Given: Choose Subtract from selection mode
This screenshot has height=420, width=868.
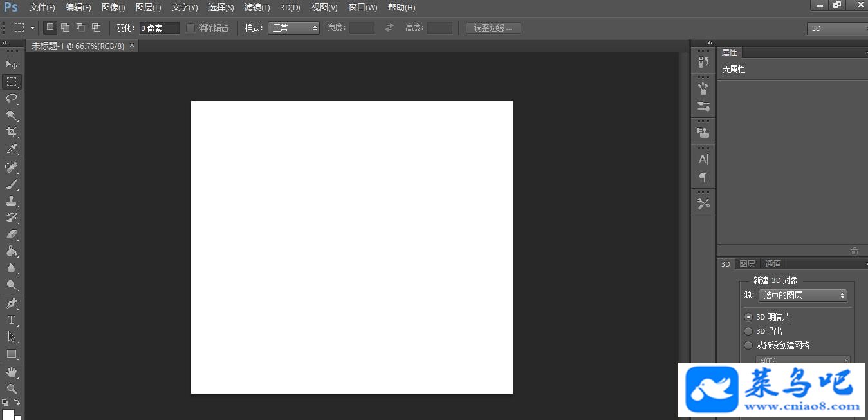Looking at the screenshot, I should point(80,27).
